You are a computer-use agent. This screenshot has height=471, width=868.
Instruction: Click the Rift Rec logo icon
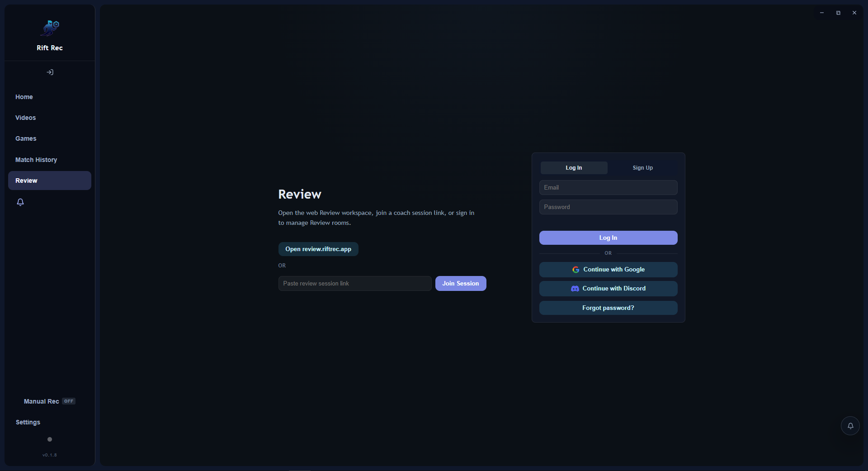pos(50,28)
